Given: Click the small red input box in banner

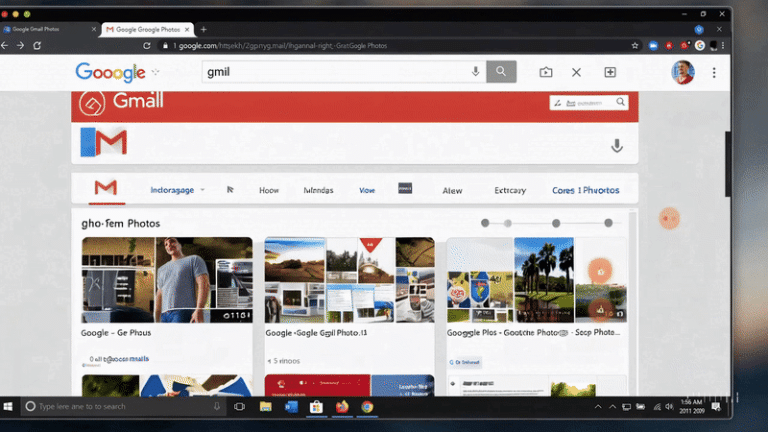Looking at the screenshot, I should [589, 102].
